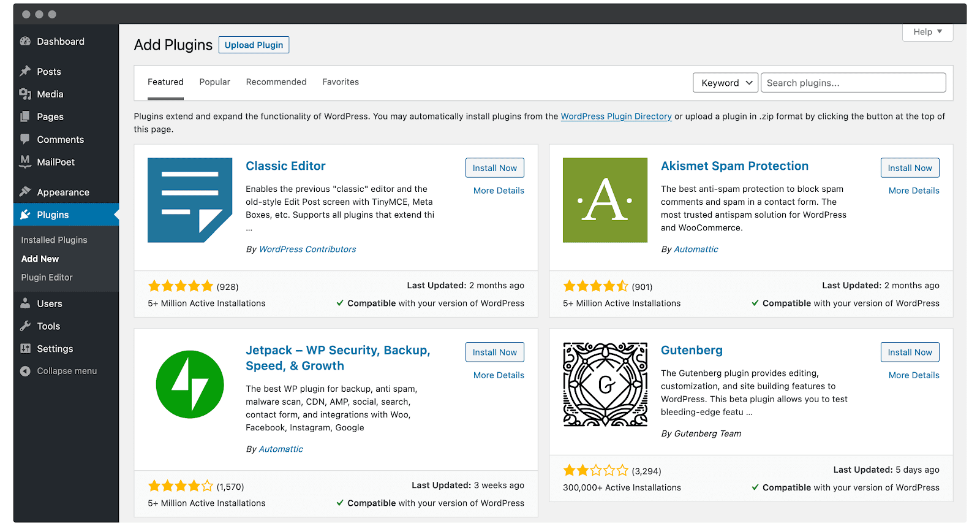Open the Appearance menu label

click(x=63, y=192)
